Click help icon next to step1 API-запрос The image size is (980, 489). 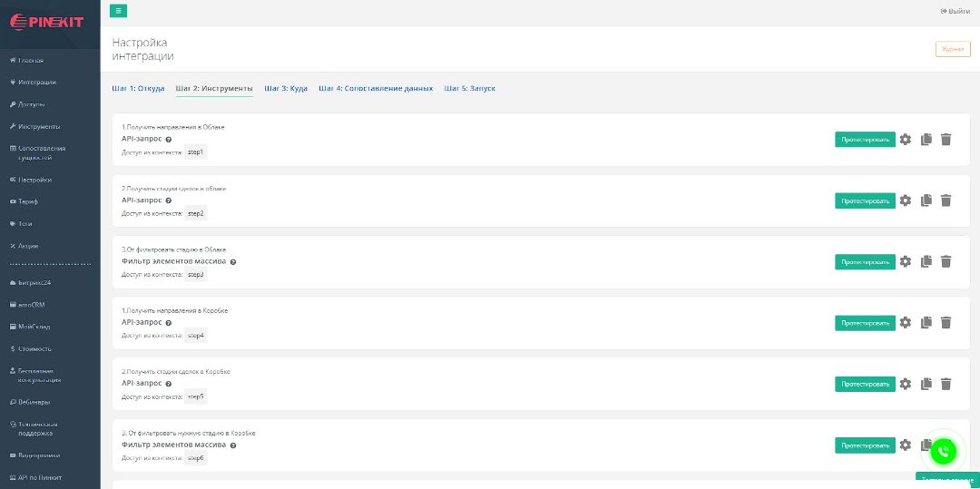point(169,139)
